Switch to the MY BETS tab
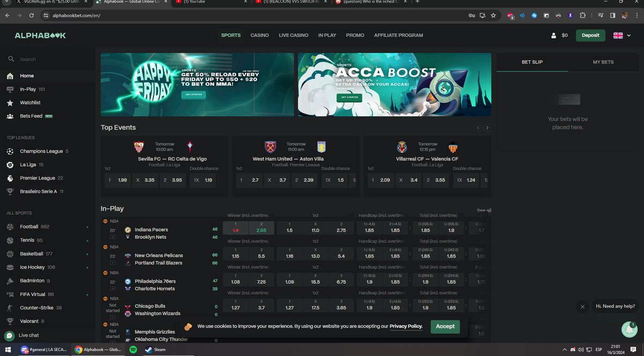The image size is (644, 356). tap(603, 62)
